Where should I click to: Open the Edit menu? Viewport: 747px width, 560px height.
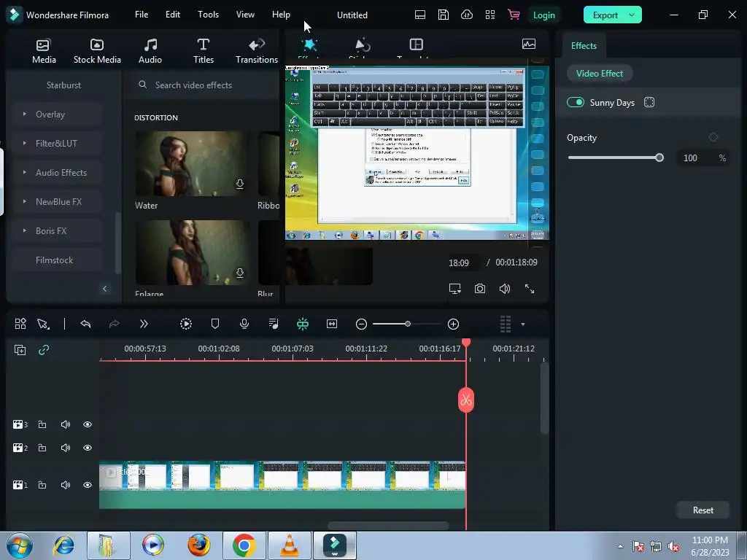tap(172, 15)
